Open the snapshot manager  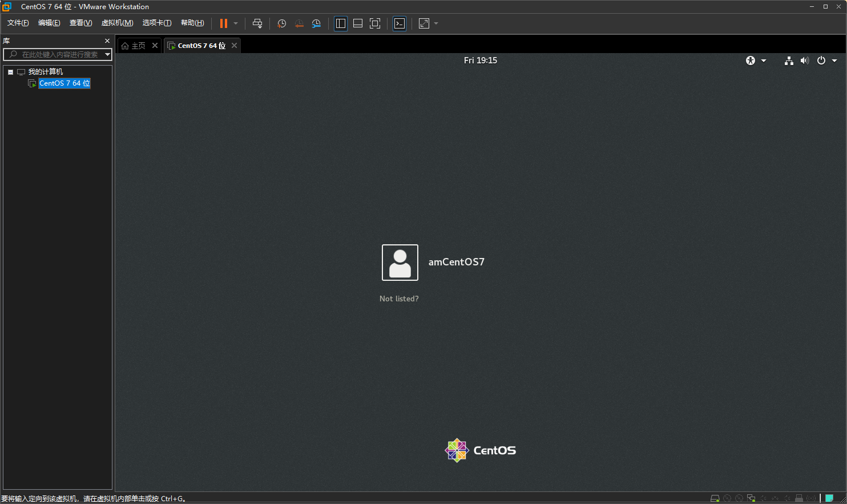(x=316, y=23)
